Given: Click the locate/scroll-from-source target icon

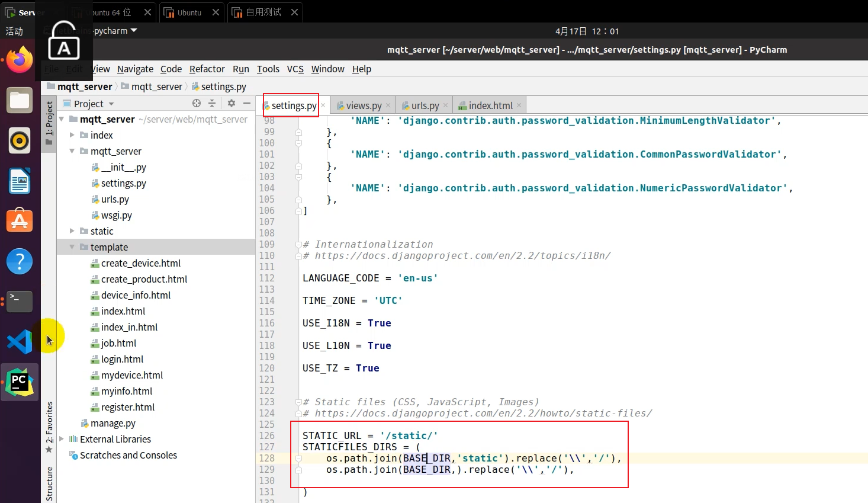Looking at the screenshot, I should point(197,103).
